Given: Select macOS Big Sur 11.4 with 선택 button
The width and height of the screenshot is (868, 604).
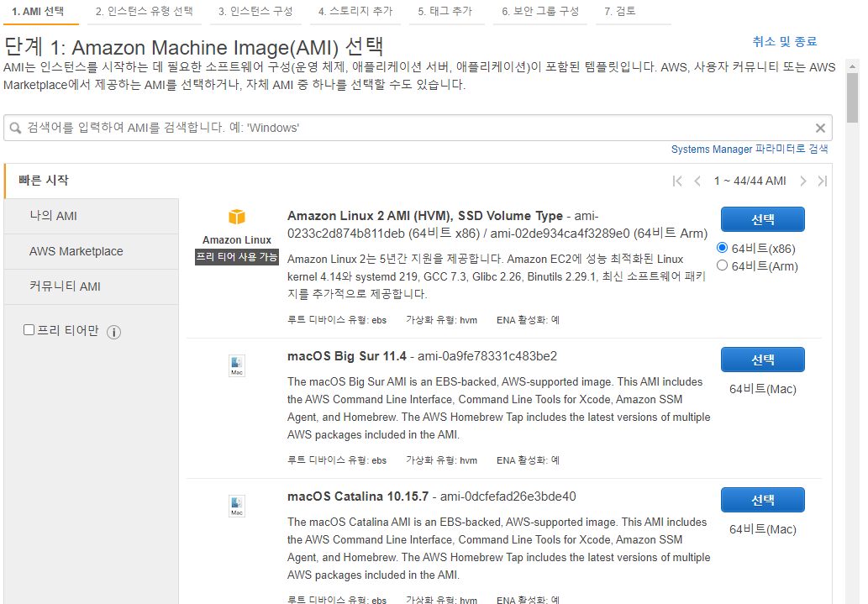Looking at the screenshot, I should point(762,360).
